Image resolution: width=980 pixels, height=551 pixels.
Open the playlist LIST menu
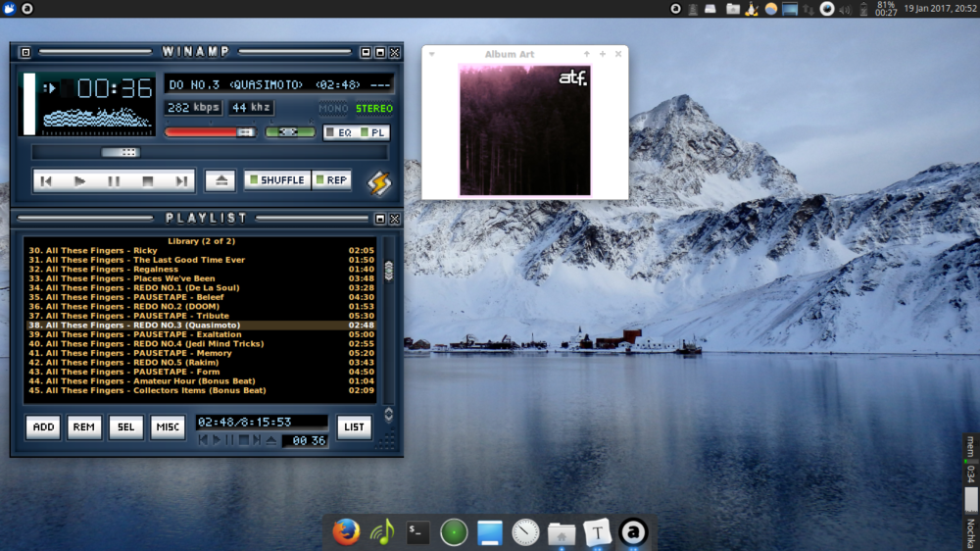pyautogui.click(x=354, y=427)
